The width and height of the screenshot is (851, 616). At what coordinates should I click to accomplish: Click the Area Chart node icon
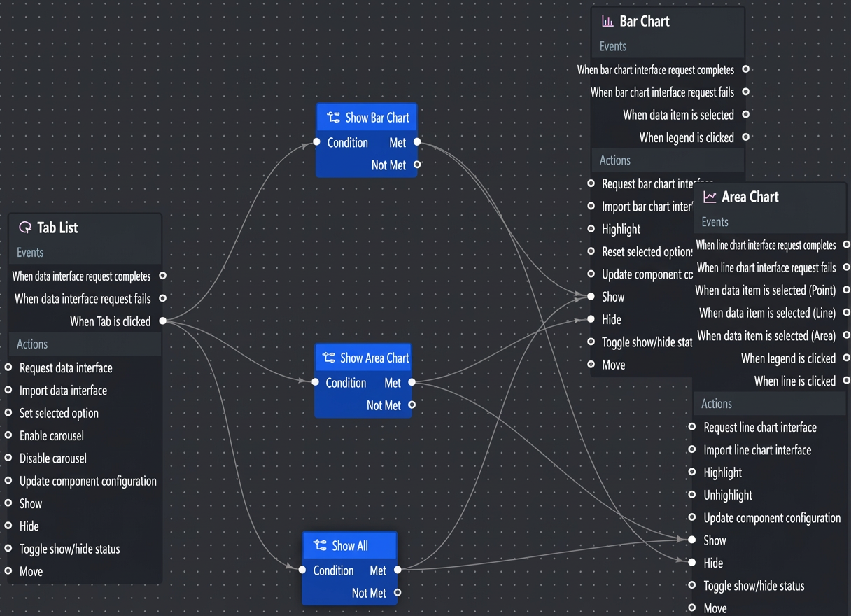pos(710,197)
